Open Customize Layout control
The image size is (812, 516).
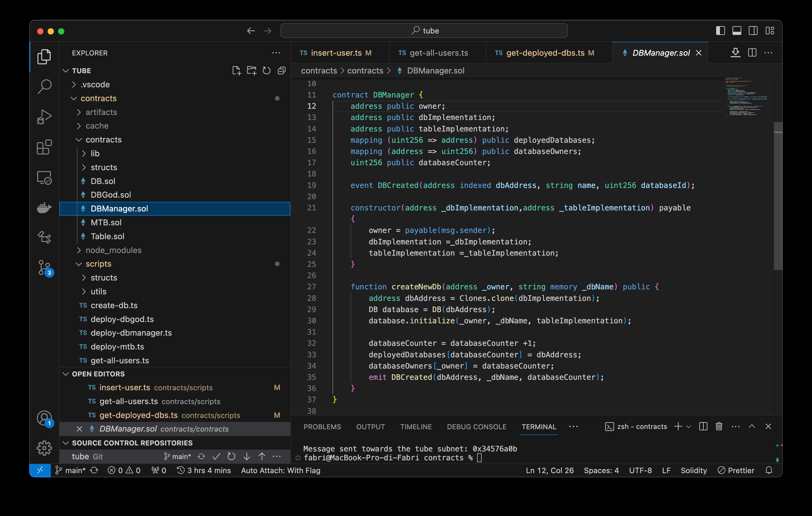click(770, 31)
